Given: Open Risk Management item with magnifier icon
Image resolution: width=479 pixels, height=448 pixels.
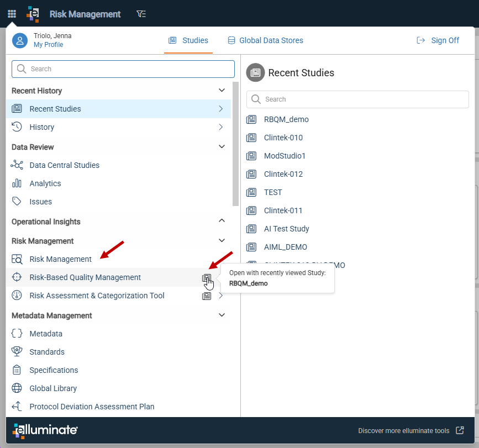Looking at the screenshot, I should [60, 259].
